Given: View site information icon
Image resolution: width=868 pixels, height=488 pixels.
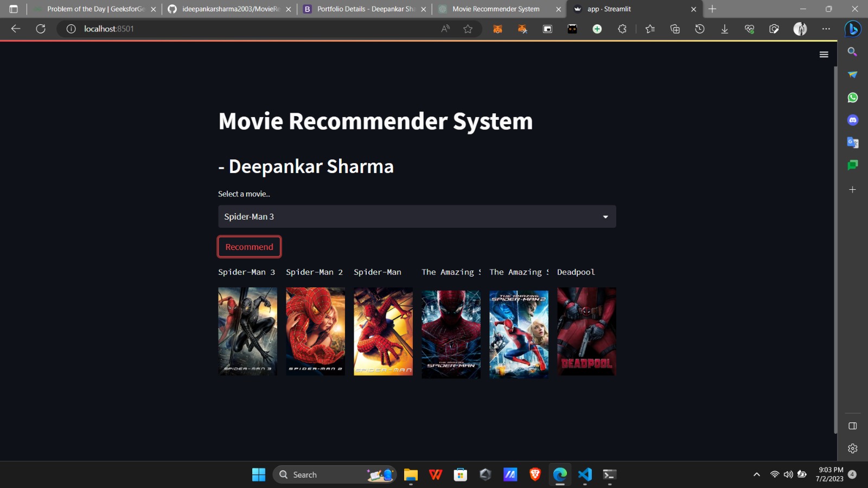Looking at the screenshot, I should [71, 29].
